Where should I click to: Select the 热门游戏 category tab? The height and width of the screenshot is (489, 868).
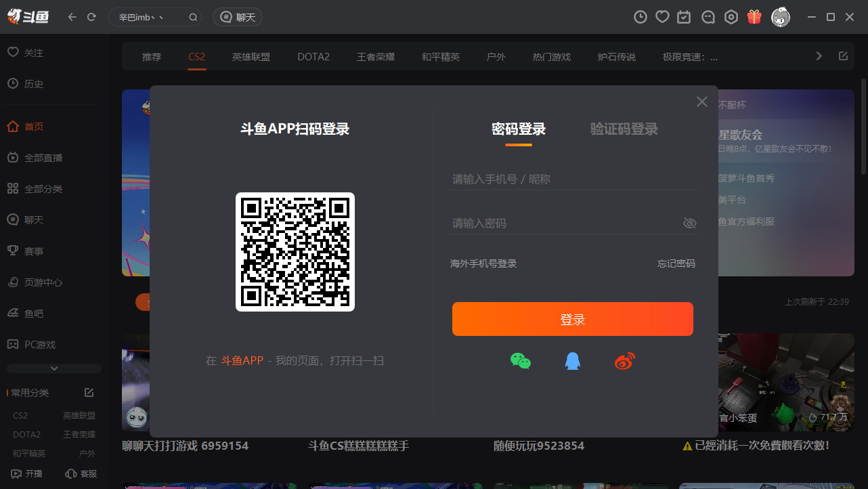coord(552,57)
